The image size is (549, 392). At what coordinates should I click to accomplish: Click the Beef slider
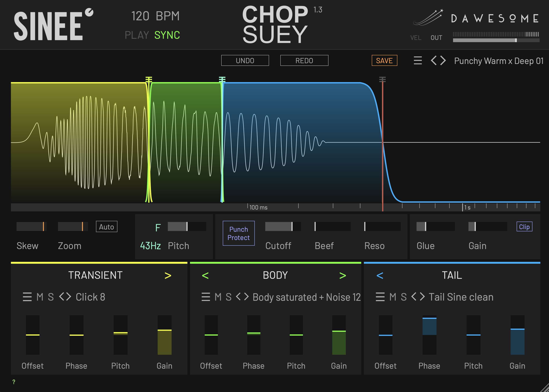tap(333, 226)
